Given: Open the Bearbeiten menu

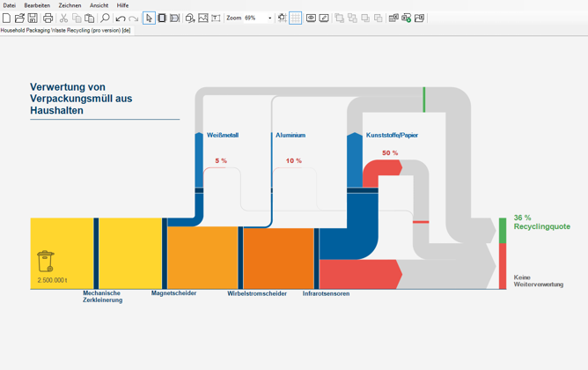Looking at the screenshot, I should [37, 5].
